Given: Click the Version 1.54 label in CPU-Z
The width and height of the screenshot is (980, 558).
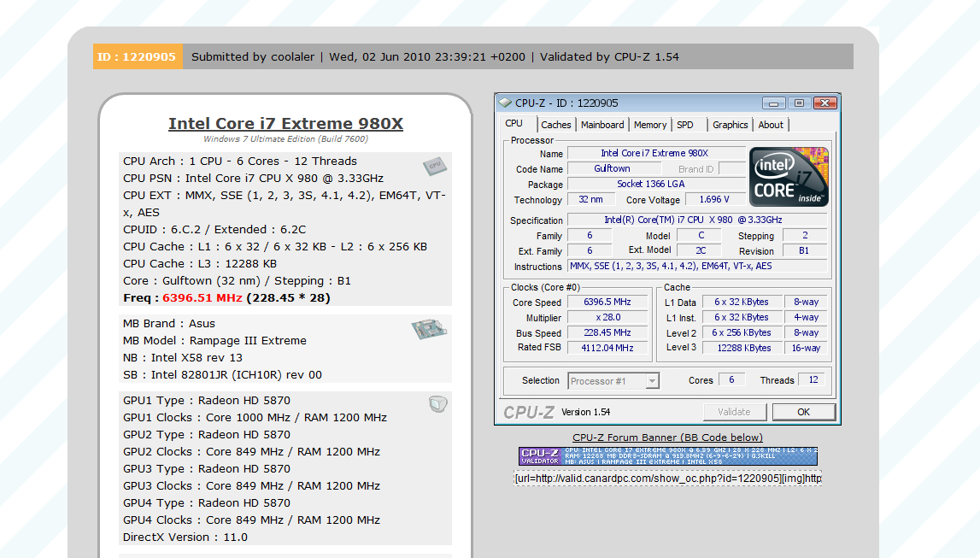Looking at the screenshot, I should 585,413.
